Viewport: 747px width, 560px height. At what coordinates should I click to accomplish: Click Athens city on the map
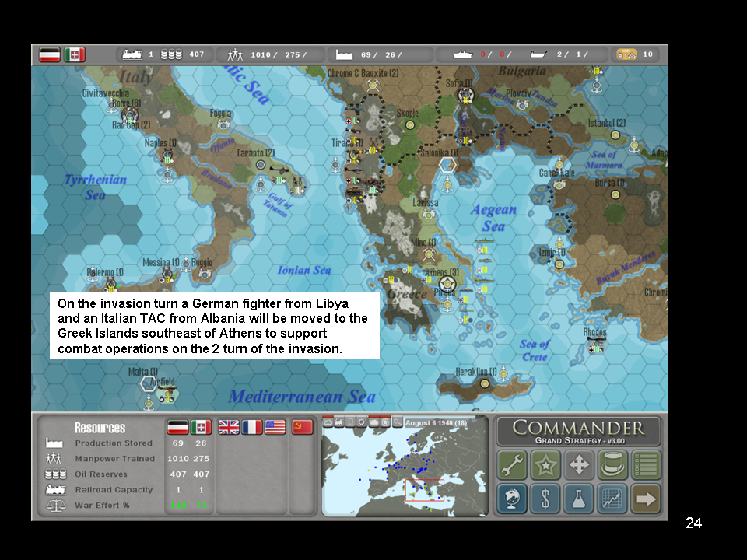click(x=446, y=284)
